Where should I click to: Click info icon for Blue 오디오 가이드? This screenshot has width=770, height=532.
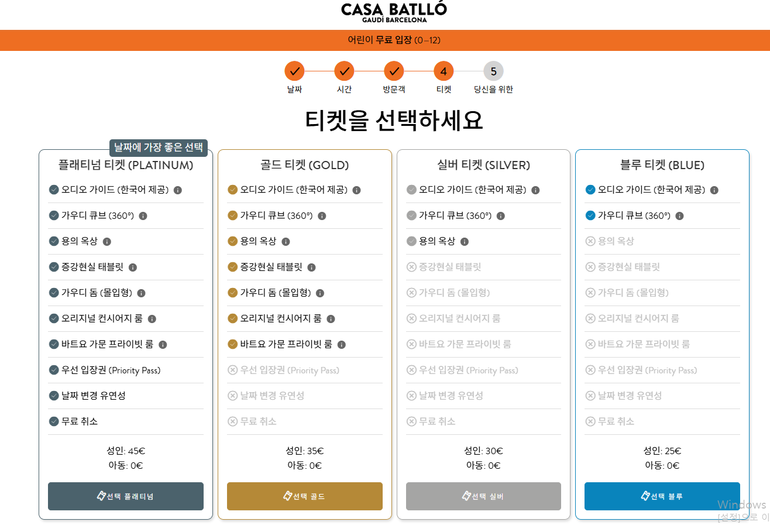click(x=714, y=190)
